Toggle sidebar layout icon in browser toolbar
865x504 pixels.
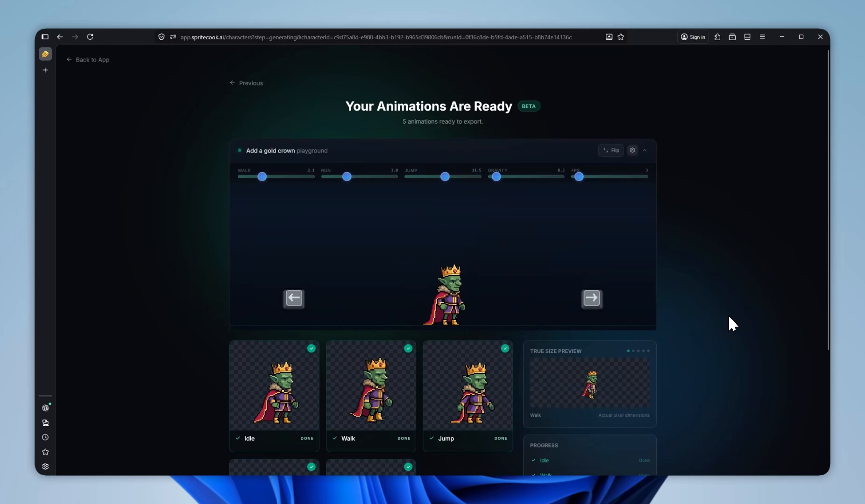[x=747, y=37]
